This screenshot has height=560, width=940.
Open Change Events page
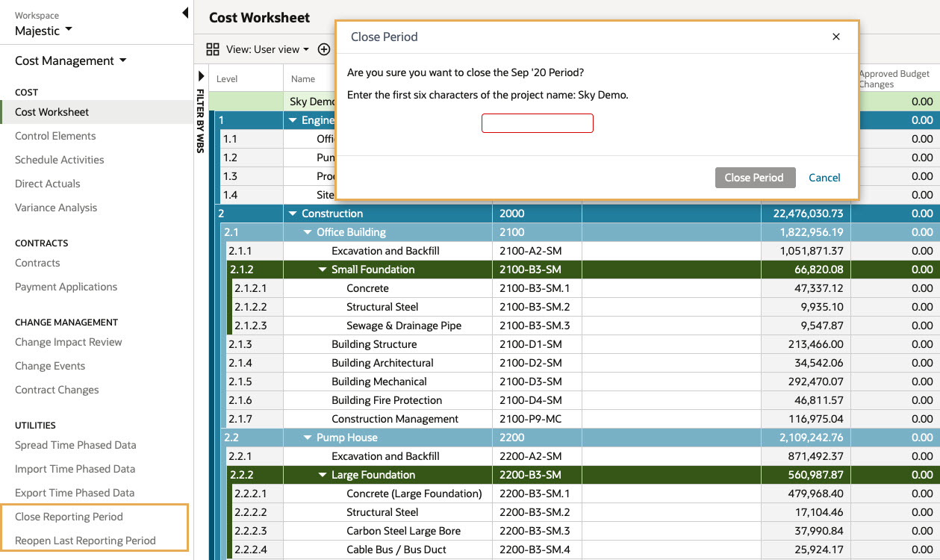point(50,366)
